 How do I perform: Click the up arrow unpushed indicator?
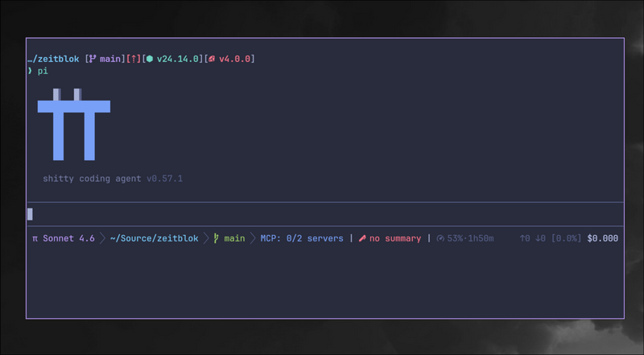(x=134, y=60)
